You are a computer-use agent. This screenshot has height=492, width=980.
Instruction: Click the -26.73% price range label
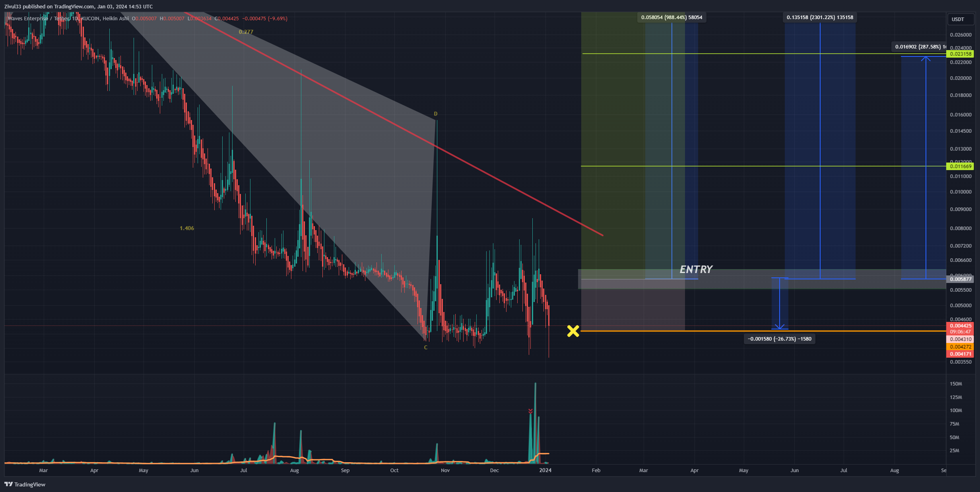tap(779, 339)
